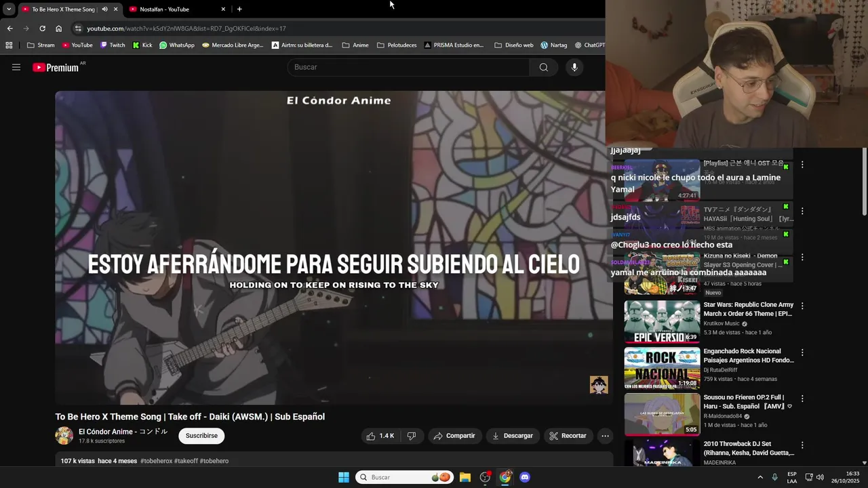Click the tray microphone icon
Screen dimensions: 868x488
pyautogui.click(x=774, y=477)
